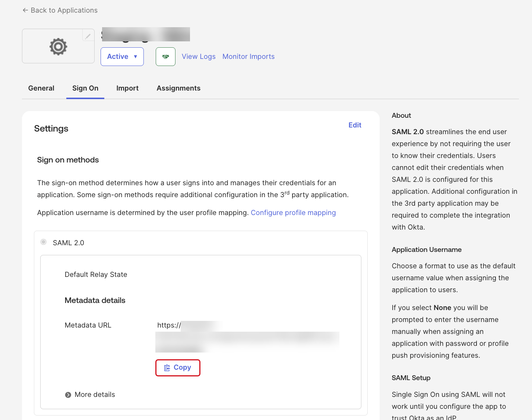Click the green handshake icon button
The image size is (532, 420).
pos(165,57)
